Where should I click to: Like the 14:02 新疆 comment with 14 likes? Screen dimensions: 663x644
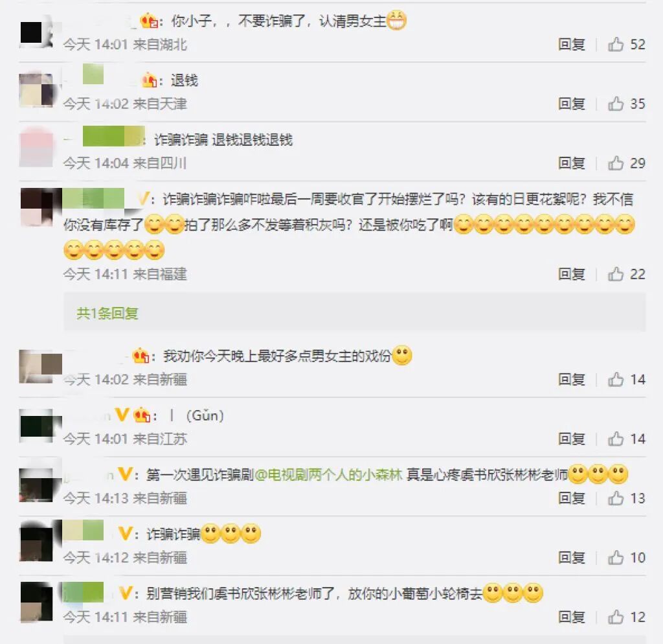[x=626, y=380]
